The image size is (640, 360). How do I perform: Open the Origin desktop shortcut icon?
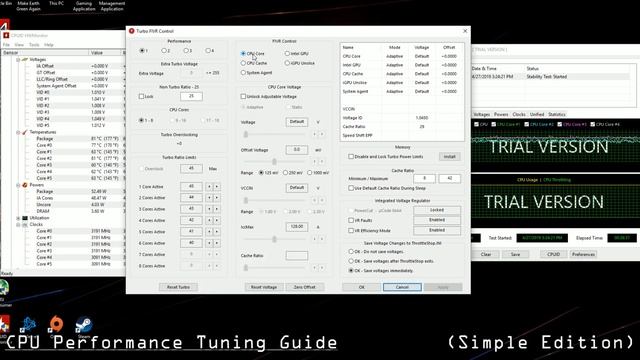coord(56,325)
